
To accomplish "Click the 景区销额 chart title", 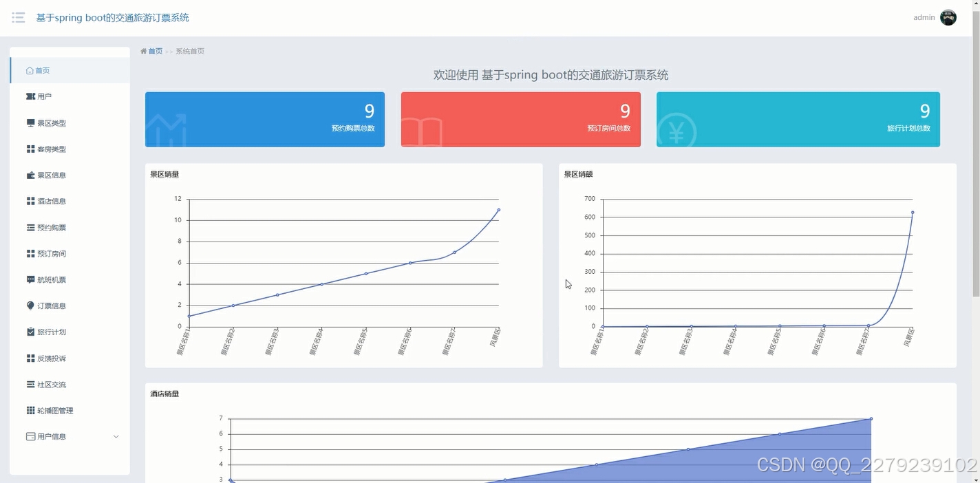I will coord(578,174).
